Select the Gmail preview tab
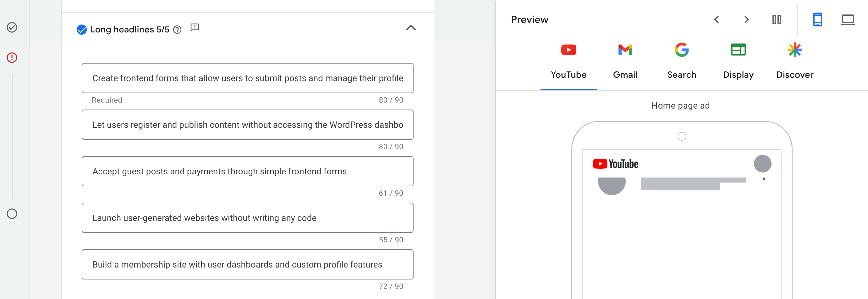 point(625,62)
